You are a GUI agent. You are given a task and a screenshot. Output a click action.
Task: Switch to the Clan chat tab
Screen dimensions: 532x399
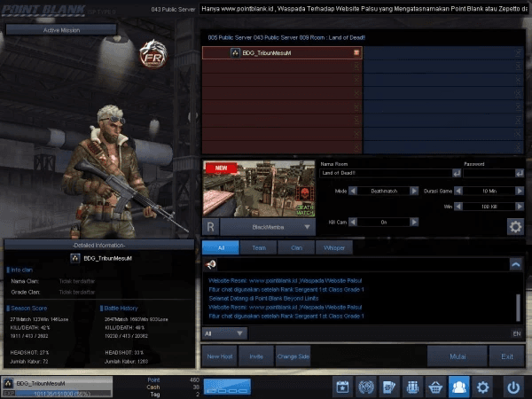click(296, 248)
